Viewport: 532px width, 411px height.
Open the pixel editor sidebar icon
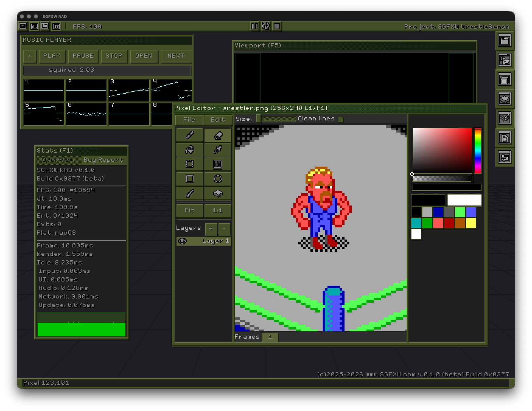(505, 118)
